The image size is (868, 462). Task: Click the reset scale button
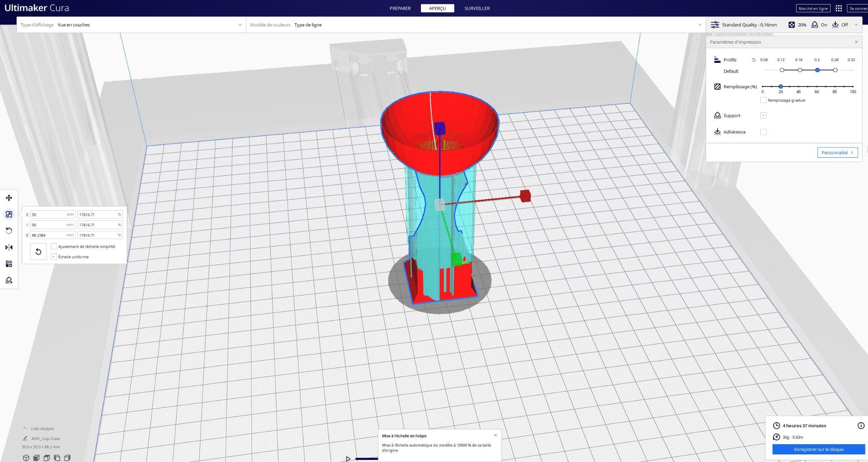pyautogui.click(x=38, y=252)
